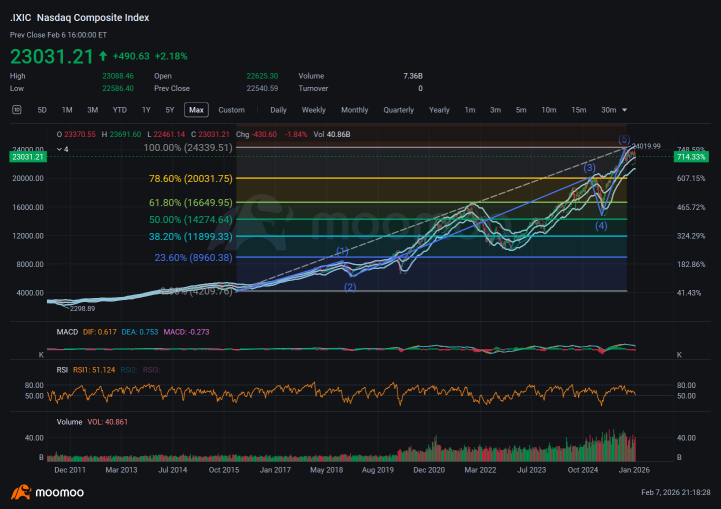Viewport: 721px width, 509px height.
Task: Click the moomoo logo at the bottom left
Action: (47, 492)
